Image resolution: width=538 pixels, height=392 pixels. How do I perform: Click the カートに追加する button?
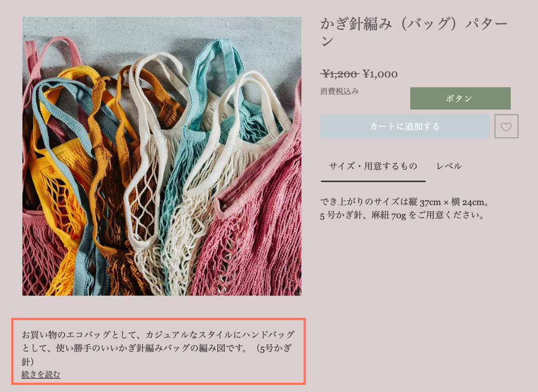click(405, 126)
